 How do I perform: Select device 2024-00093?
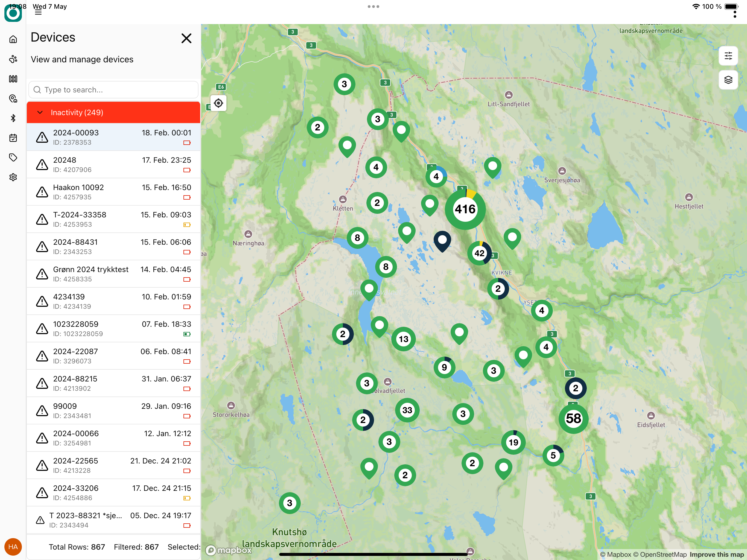(x=113, y=137)
